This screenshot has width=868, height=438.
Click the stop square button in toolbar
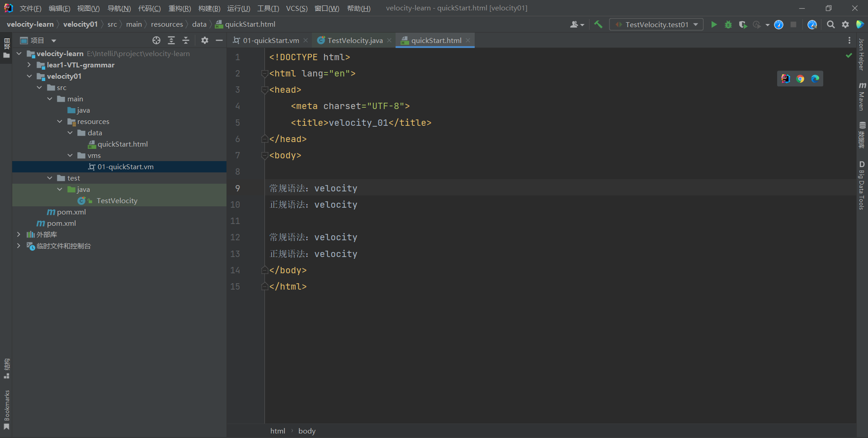coord(793,24)
